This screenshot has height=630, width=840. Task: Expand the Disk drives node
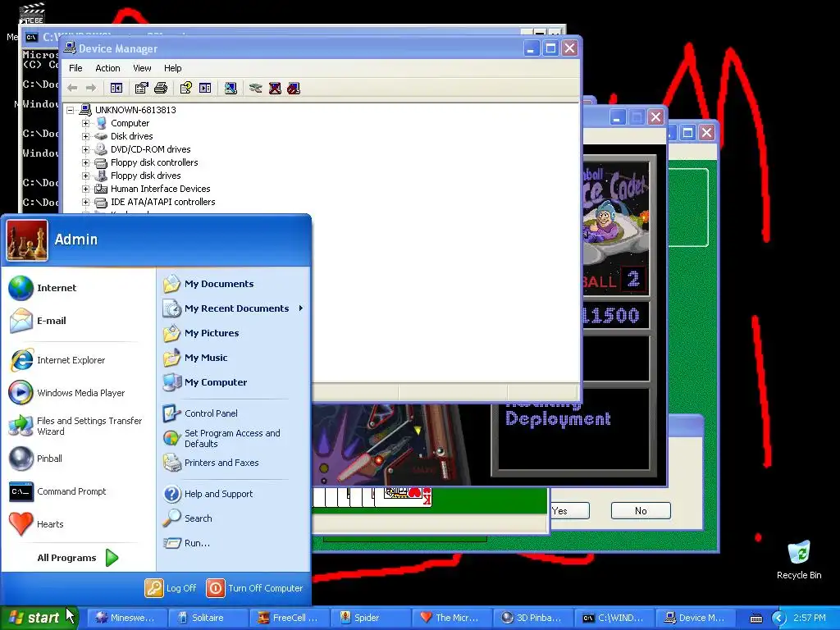(x=85, y=136)
